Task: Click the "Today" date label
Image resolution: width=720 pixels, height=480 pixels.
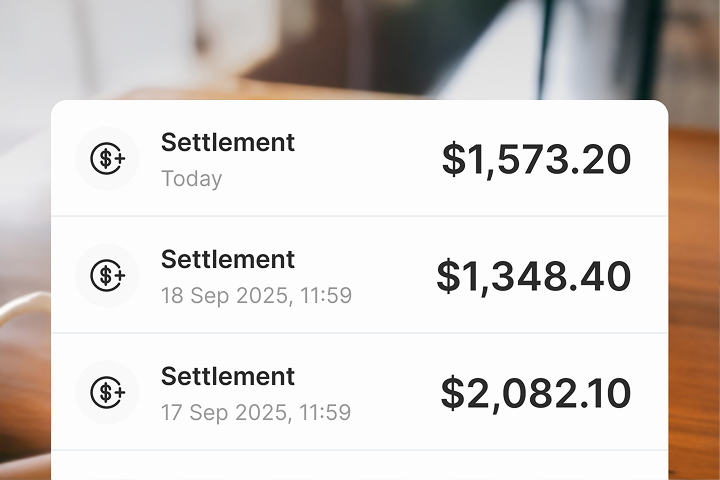Action: pos(191,180)
